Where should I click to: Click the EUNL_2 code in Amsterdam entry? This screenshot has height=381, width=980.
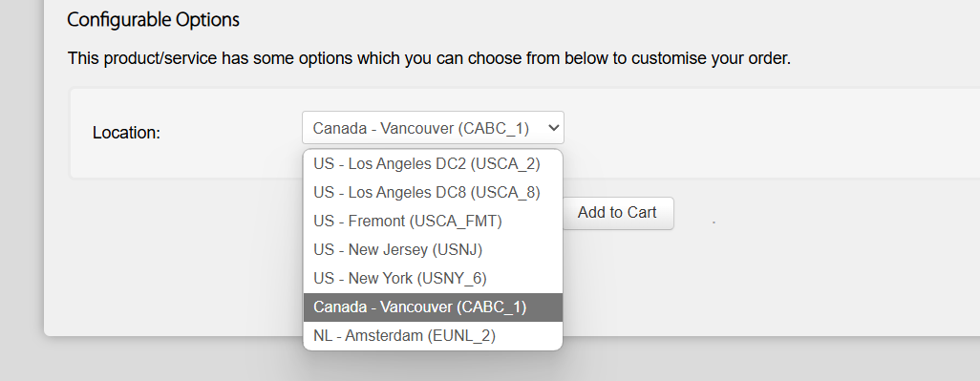[461, 336]
